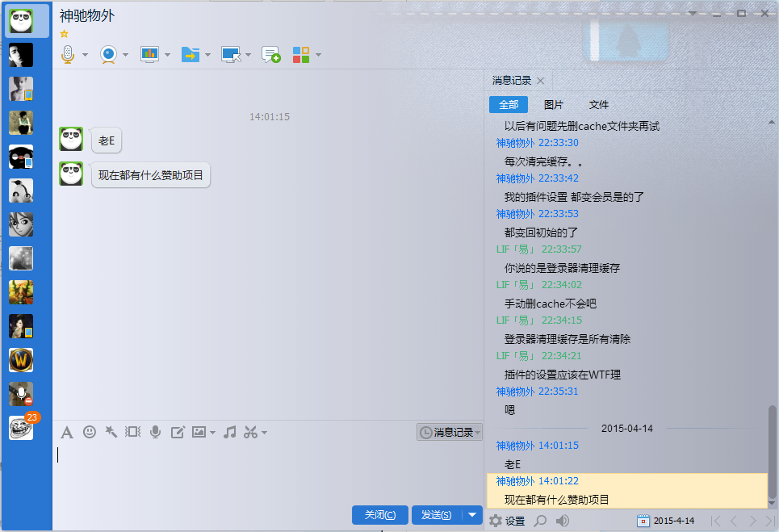Open font settings with A icon

67,433
